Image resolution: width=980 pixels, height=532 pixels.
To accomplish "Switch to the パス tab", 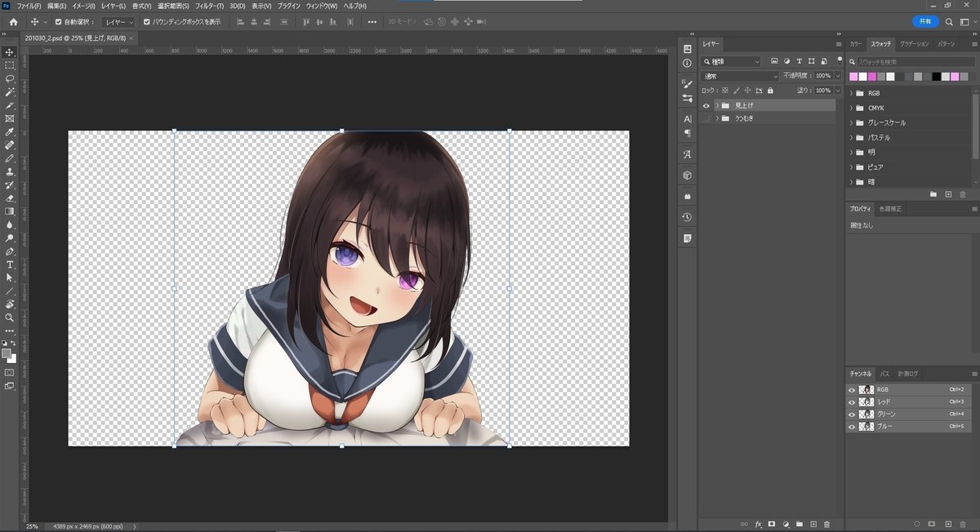I will point(884,374).
